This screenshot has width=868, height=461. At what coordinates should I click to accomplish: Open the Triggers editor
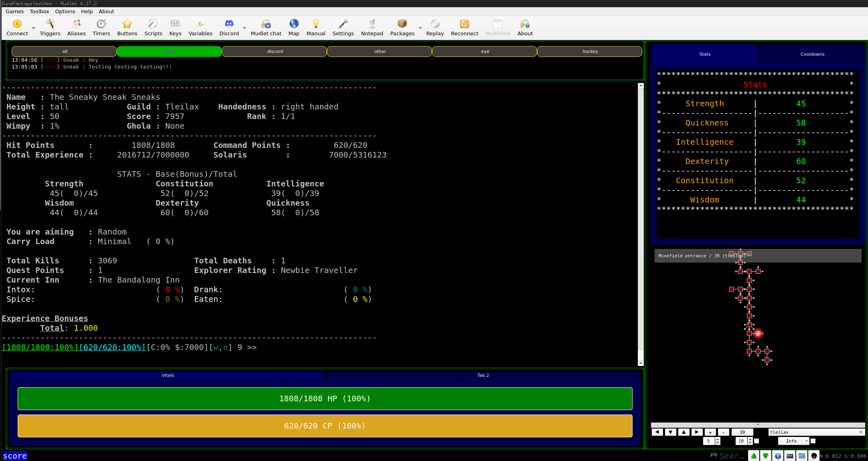[x=50, y=28]
